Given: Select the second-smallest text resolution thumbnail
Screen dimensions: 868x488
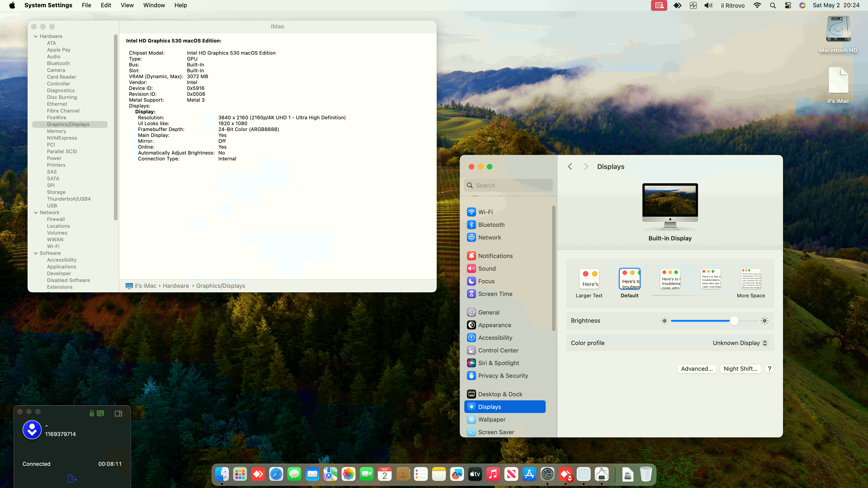Looking at the screenshot, I should coord(710,279).
